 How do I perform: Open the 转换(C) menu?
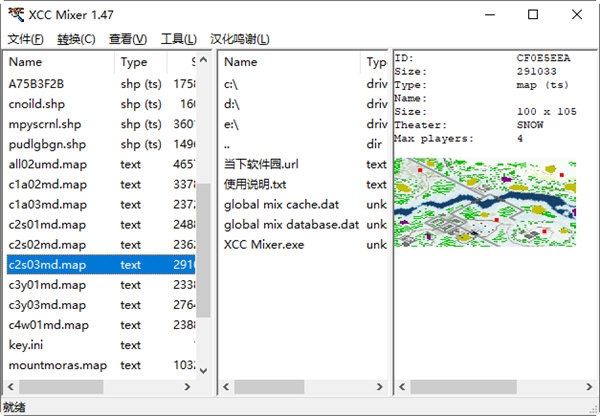coord(76,39)
